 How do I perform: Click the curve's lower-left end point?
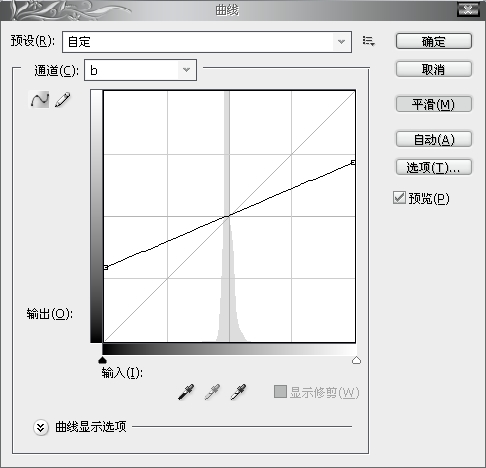[x=106, y=267]
